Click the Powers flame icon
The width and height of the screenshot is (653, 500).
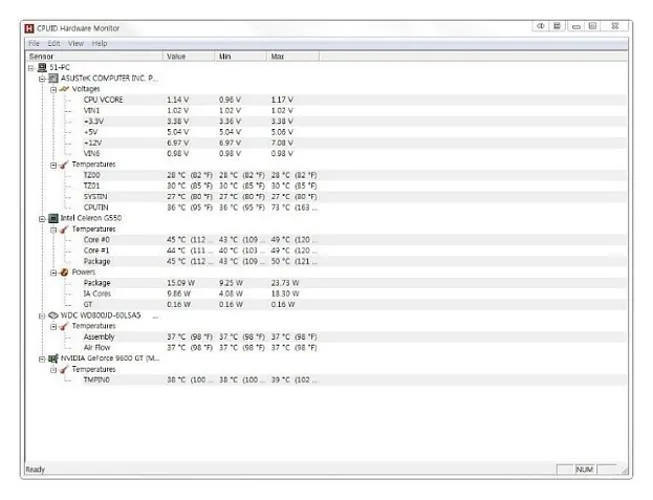pyautogui.click(x=64, y=272)
